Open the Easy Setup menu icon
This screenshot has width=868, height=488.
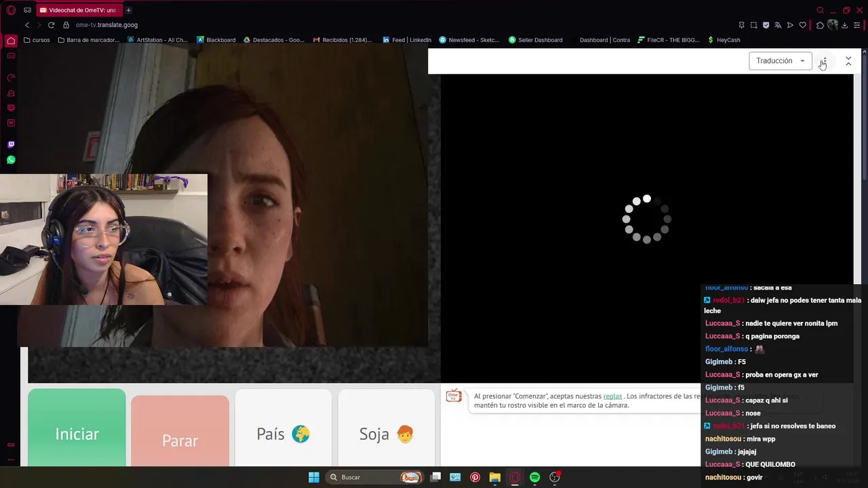(857, 25)
